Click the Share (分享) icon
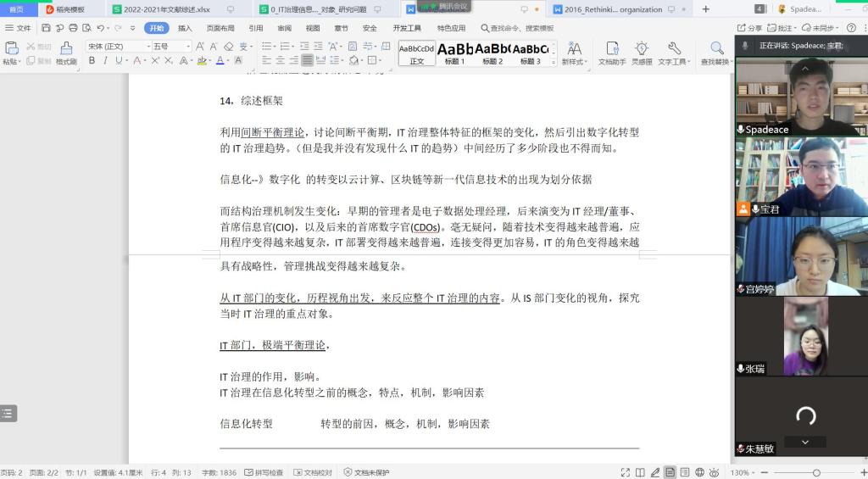 pyautogui.click(x=749, y=28)
